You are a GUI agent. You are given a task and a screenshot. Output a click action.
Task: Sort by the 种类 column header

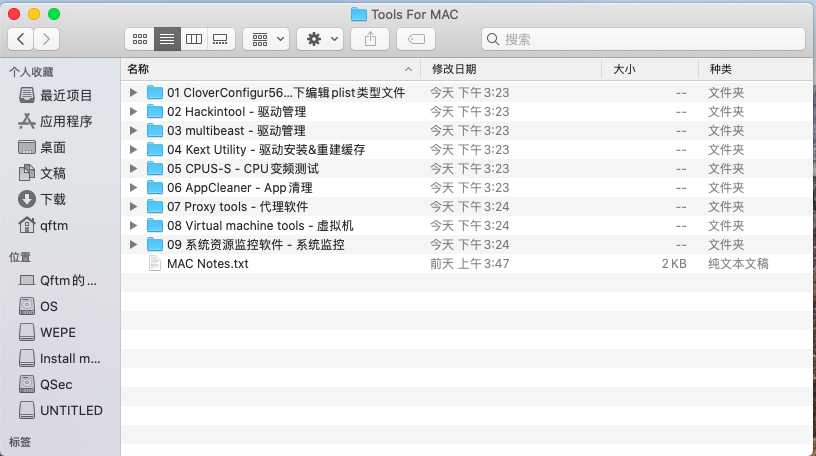(x=756, y=69)
